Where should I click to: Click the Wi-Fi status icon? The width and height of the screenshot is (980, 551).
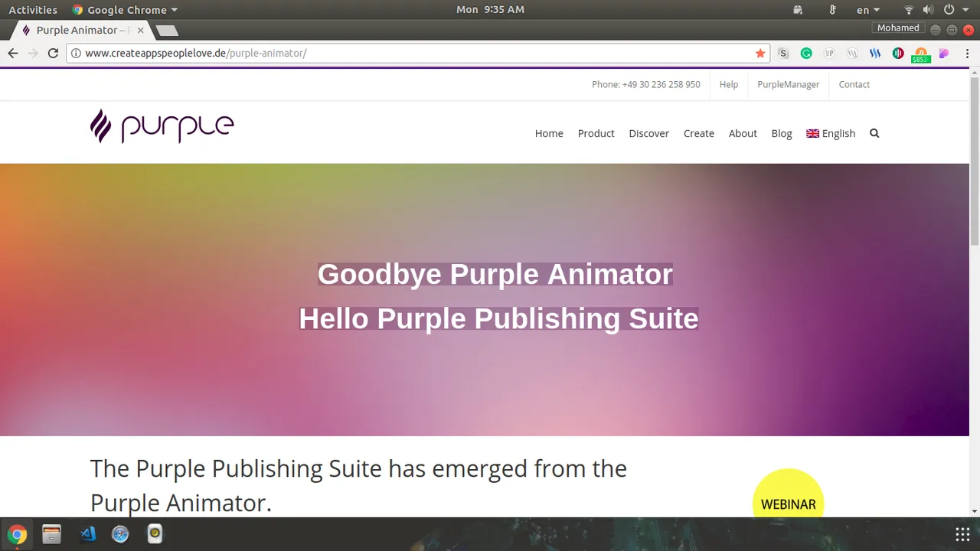[x=909, y=10]
